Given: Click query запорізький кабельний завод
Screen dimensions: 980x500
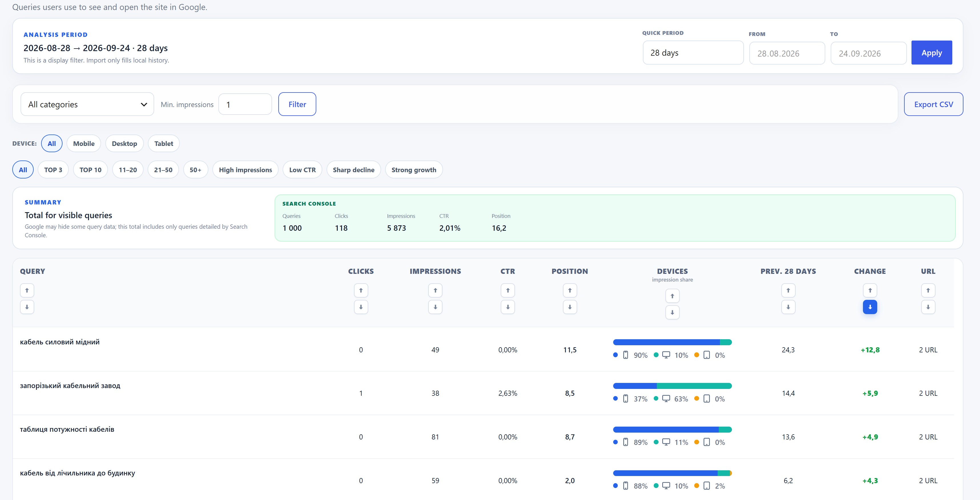Looking at the screenshot, I should (70, 385).
